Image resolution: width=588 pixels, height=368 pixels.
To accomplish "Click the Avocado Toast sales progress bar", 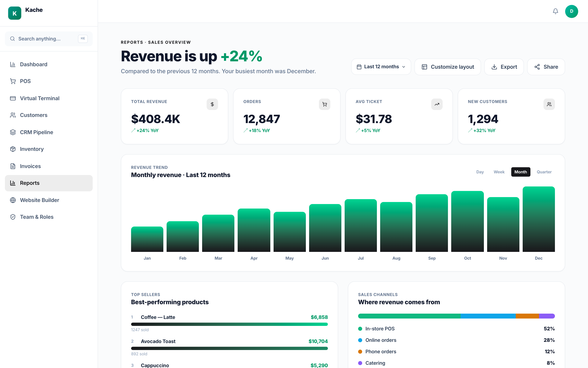I will (x=229, y=348).
